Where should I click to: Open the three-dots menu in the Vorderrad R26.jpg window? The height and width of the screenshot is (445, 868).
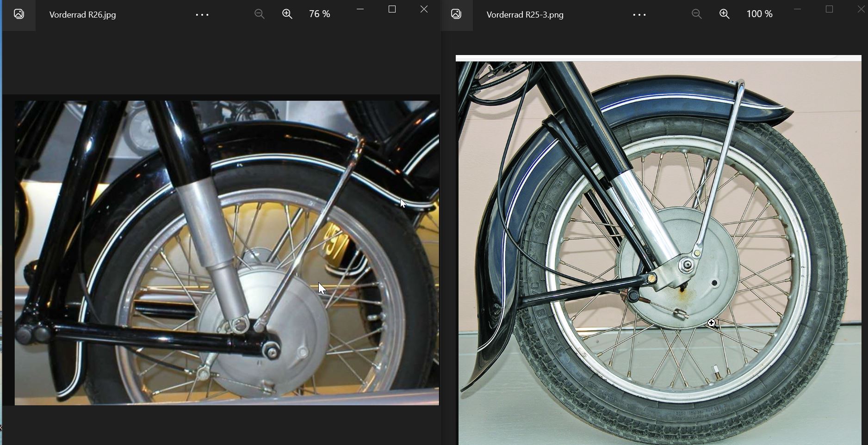click(202, 15)
